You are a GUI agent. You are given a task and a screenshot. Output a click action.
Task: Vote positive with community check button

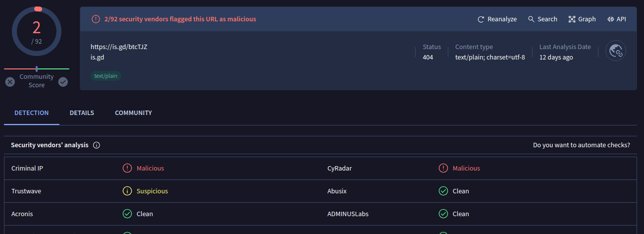tap(63, 82)
